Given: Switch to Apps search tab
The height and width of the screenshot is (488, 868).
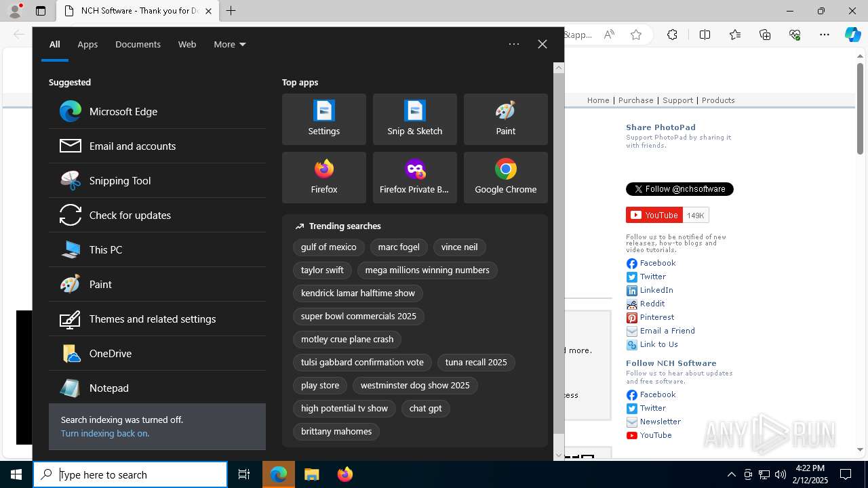Looking at the screenshot, I should tap(87, 44).
